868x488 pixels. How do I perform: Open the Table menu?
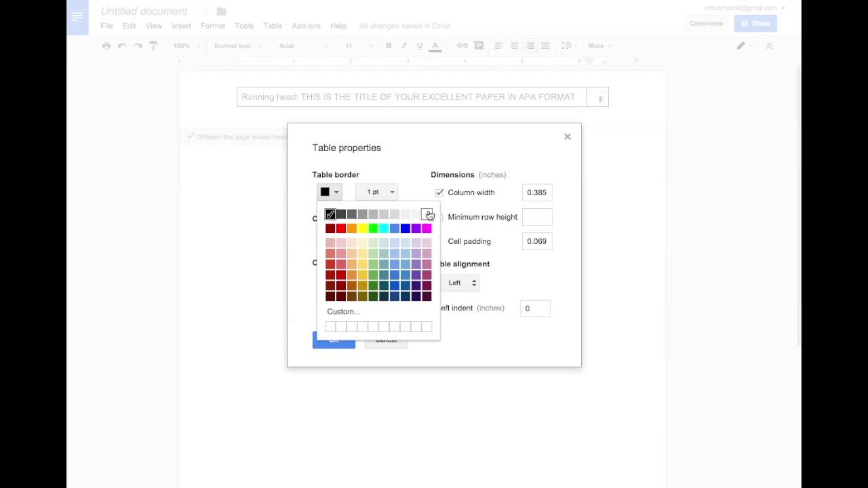point(273,26)
